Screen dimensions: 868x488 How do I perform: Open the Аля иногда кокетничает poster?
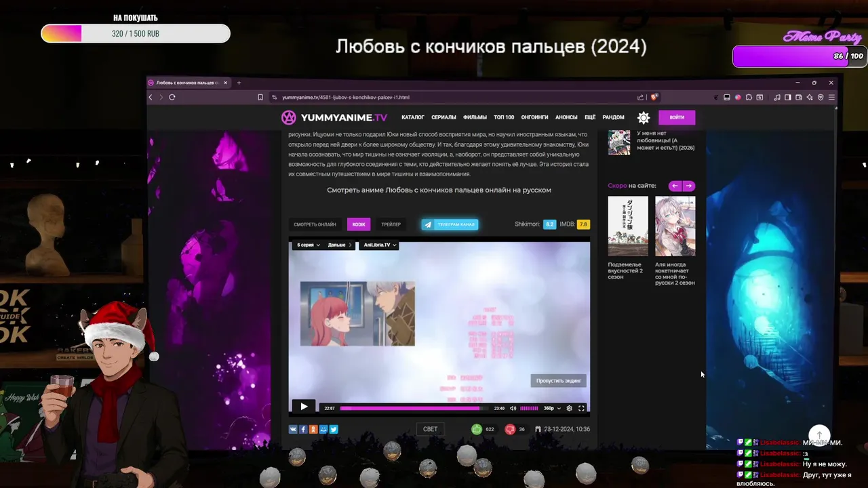pos(675,226)
